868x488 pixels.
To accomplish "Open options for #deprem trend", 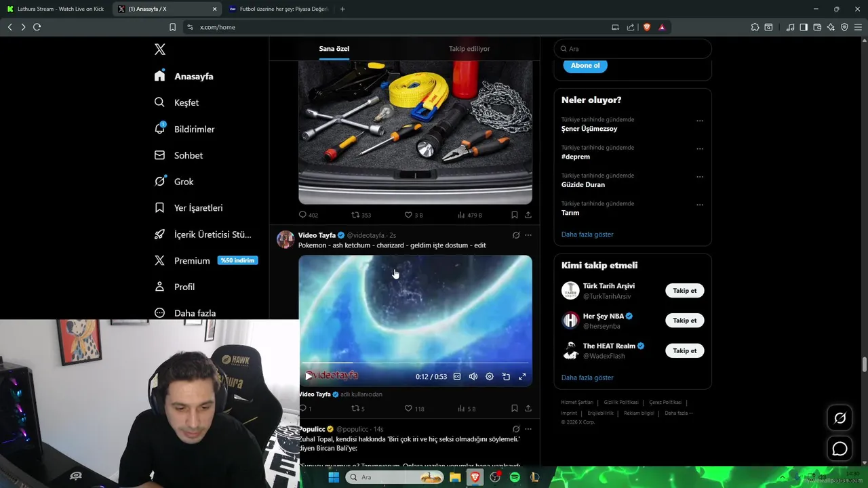I will (x=700, y=148).
